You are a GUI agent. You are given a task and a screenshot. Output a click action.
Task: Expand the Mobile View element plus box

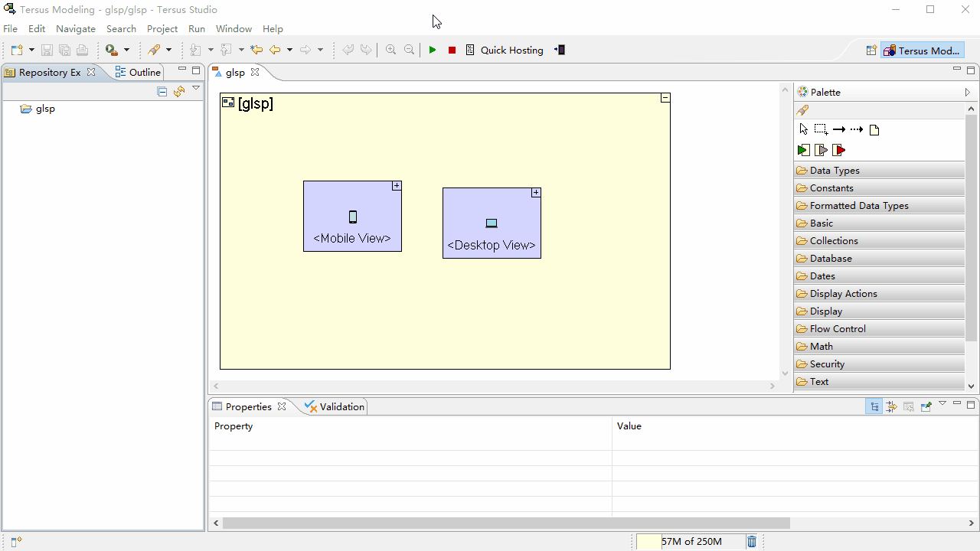[x=397, y=186]
